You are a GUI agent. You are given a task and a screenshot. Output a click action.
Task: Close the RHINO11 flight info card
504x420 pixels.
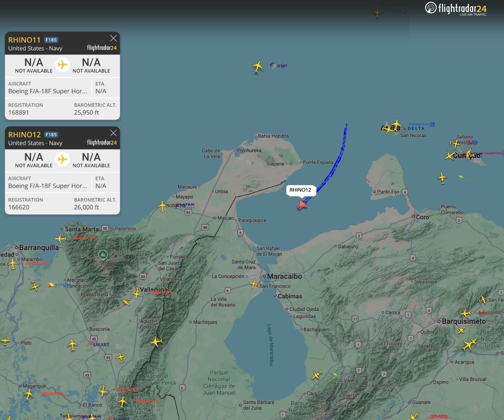pyautogui.click(x=113, y=39)
